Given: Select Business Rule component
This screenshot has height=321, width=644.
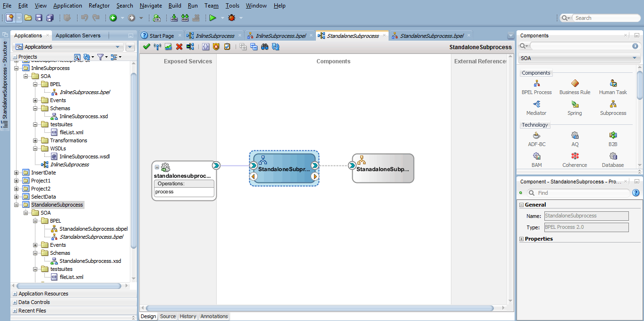Looking at the screenshot, I should coord(575,87).
